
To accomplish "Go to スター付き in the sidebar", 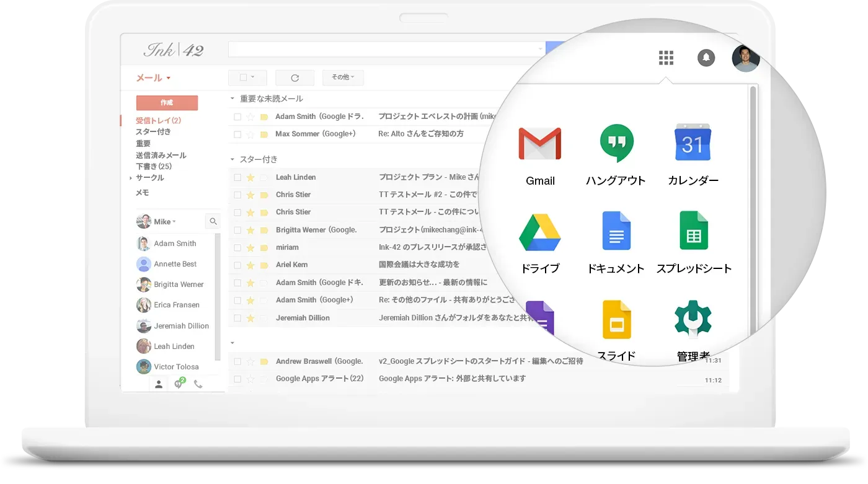I will pyautogui.click(x=153, y=132).
